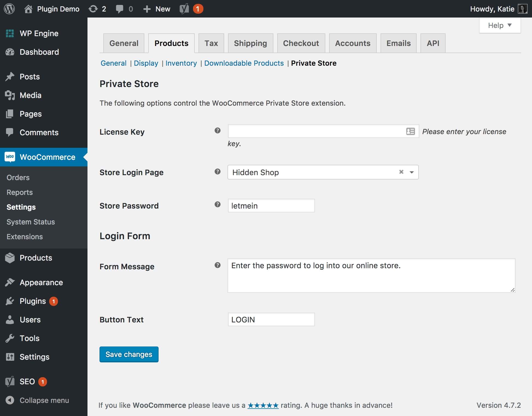Image resolution: width=532 pixels, height=416 pixels.
Task: Click the Private Store sub-section link
Action: (x=314, y=63)
